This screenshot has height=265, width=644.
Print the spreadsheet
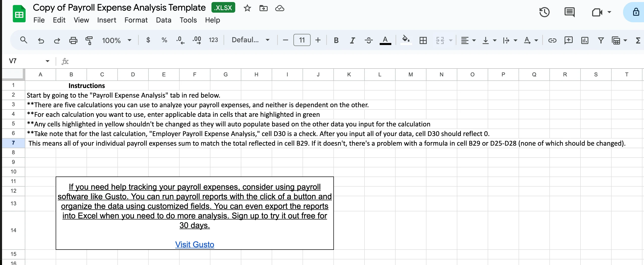coord(73,40)
